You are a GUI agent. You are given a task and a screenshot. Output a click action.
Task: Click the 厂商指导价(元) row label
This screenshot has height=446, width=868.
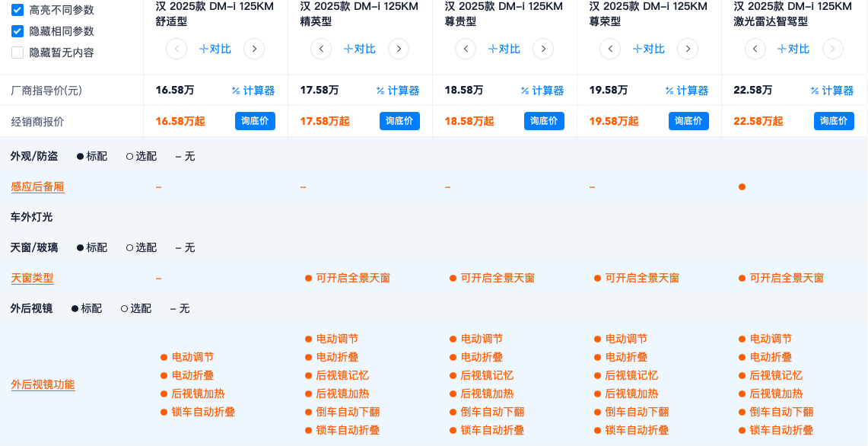46,91
